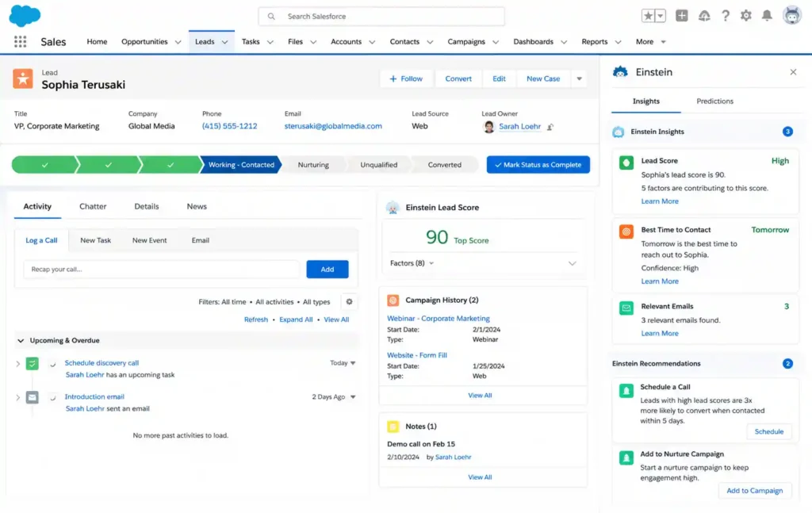Switch to the Chatter tab

tap(93, 206)
